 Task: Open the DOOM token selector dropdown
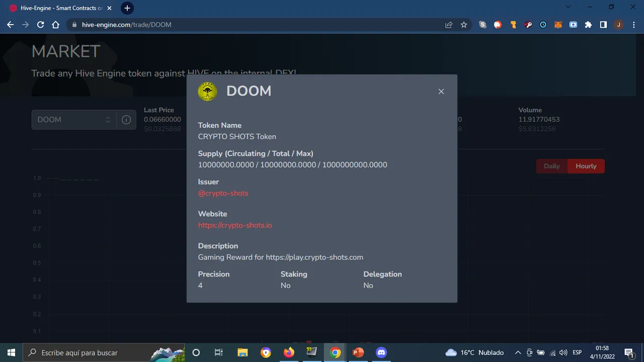[74, 120]
